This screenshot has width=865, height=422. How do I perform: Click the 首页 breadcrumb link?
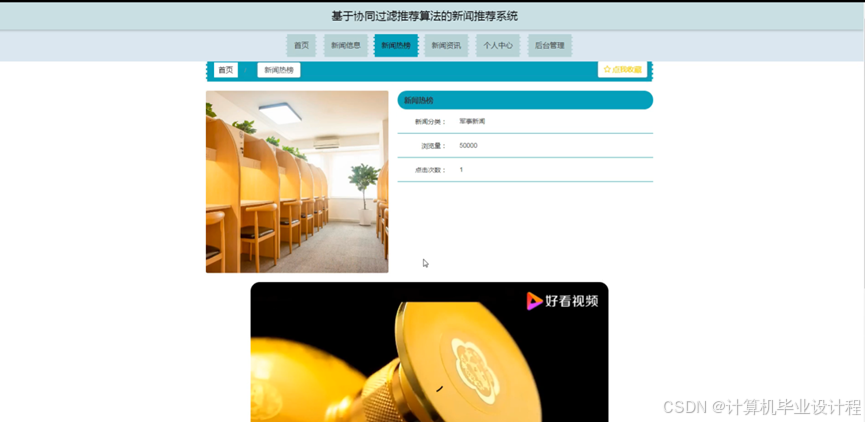226,70
